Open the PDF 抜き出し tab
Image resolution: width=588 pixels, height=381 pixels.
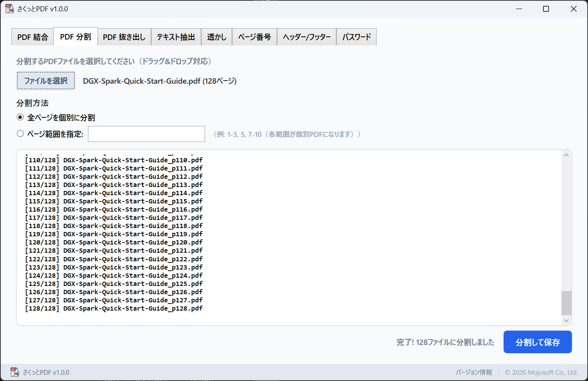click(x=124, y=36)
